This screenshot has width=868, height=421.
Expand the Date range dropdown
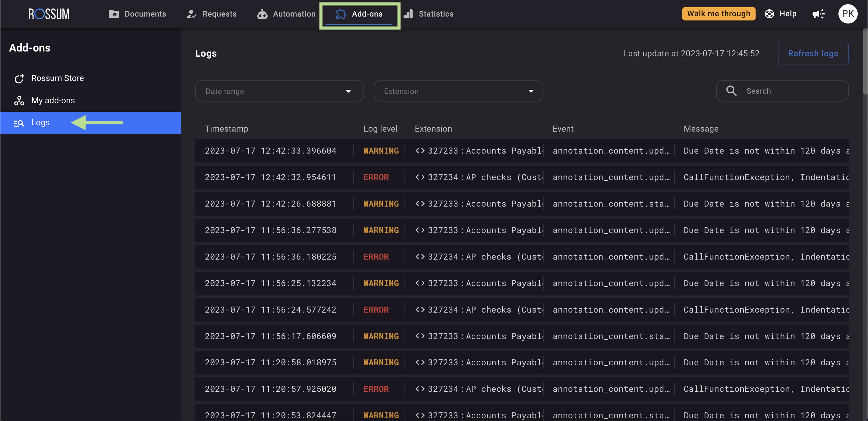click(279, 91)
